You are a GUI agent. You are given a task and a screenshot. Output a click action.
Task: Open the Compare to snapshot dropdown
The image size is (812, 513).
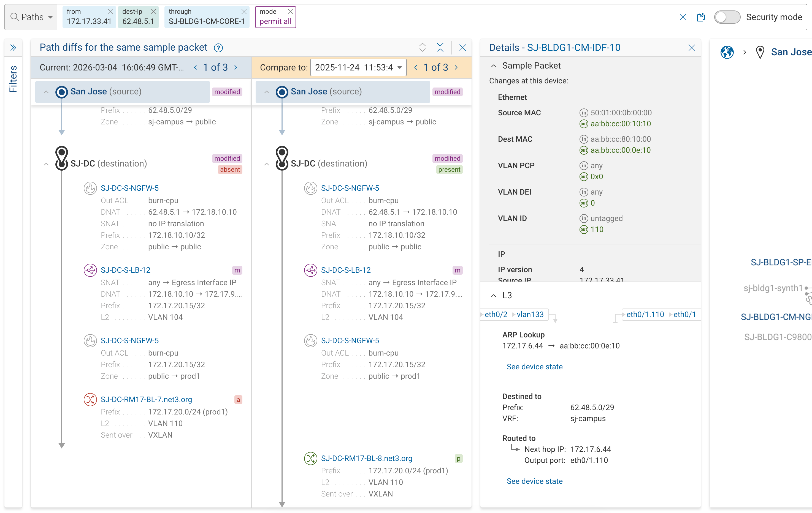pyautogui.click(x=358, y=67)
